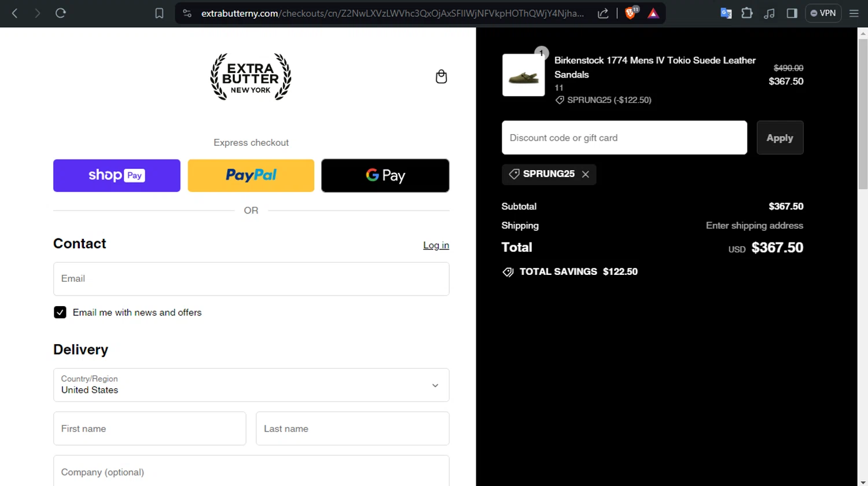The image size is (868, 486).
Task: Click the struck-through $490.00 price
Action: (788, 68)
